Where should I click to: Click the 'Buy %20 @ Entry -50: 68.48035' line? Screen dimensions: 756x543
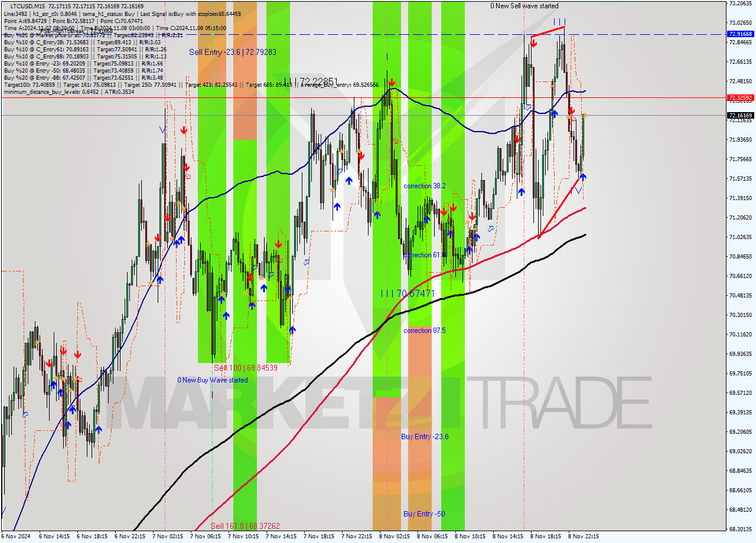click(x=83, y=70)
